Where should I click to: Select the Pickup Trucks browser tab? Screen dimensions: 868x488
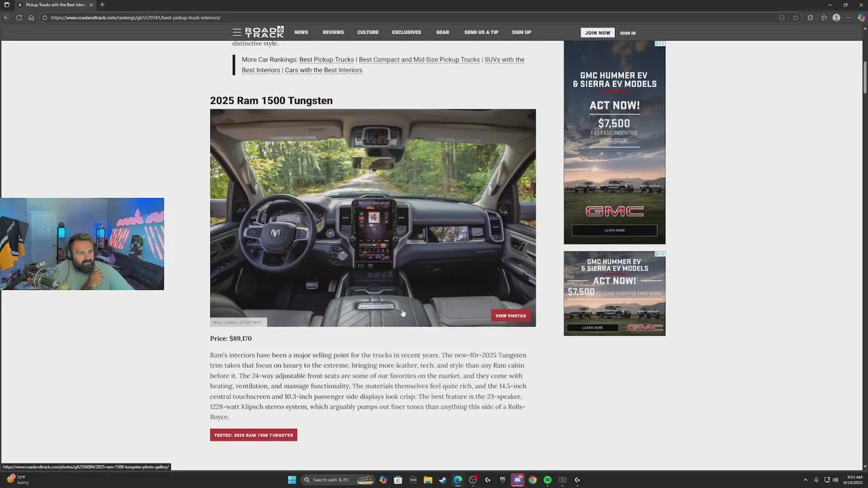[x=55, y=5]
